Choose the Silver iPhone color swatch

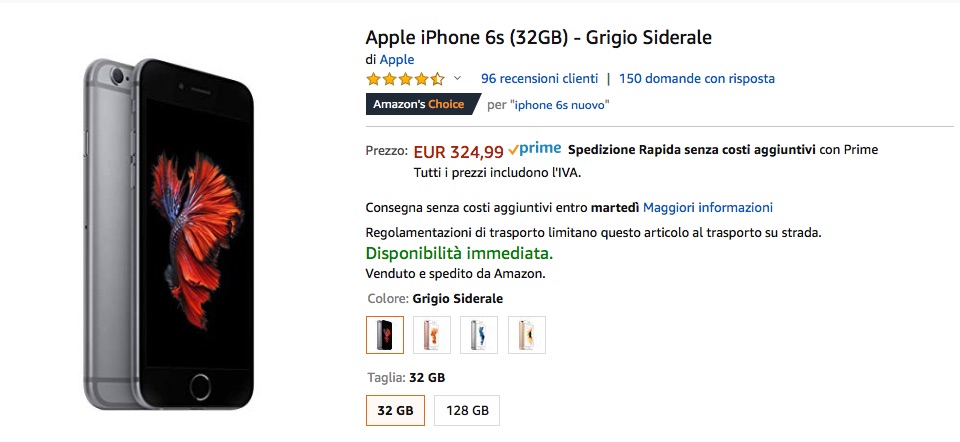479,335
